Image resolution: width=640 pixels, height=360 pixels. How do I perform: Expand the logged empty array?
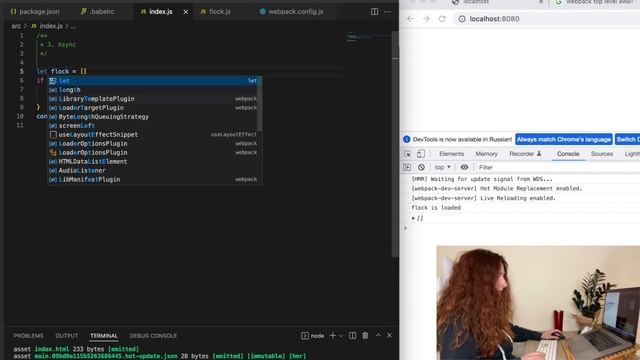tap(413, 218)
